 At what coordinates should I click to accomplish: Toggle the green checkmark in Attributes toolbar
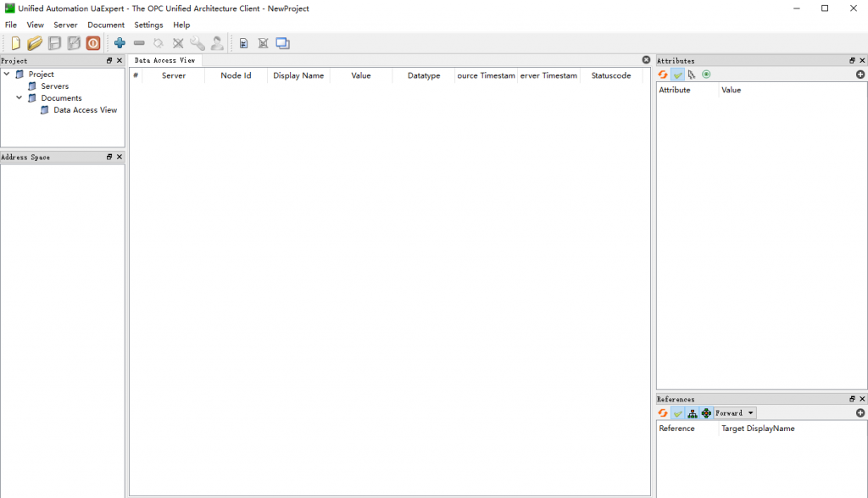click(x=677, y=75)
